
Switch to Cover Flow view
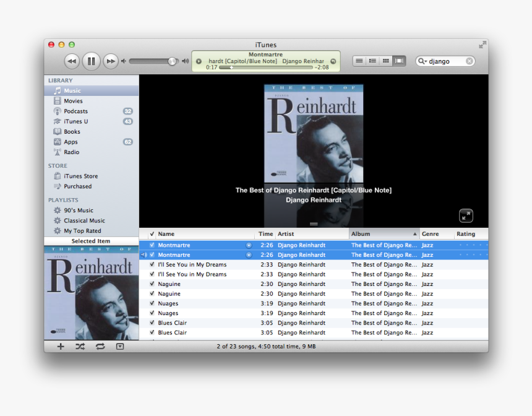(400, 61)
